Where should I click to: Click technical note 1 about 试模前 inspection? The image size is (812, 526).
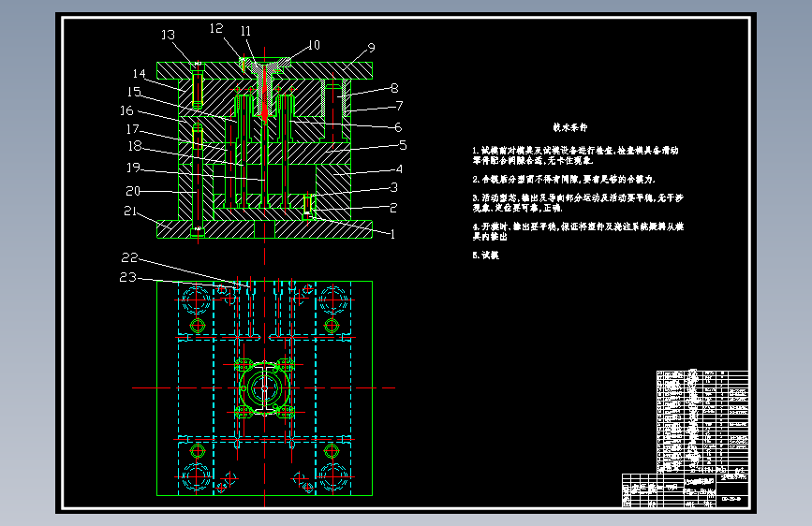(575, 155)
